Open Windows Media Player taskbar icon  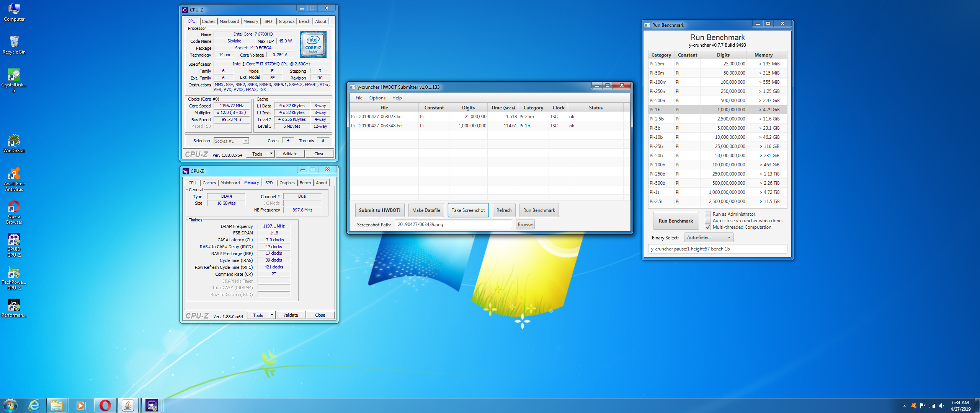coord(80,405)
